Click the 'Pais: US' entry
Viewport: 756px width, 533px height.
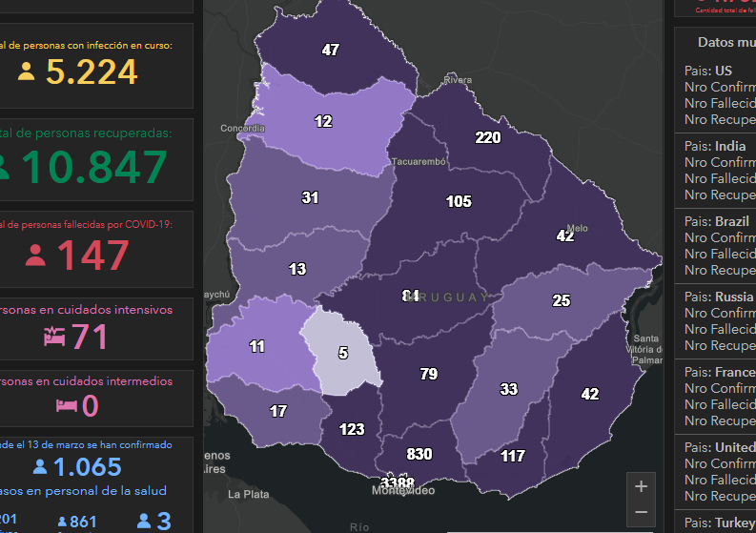(x=708, y=71)
